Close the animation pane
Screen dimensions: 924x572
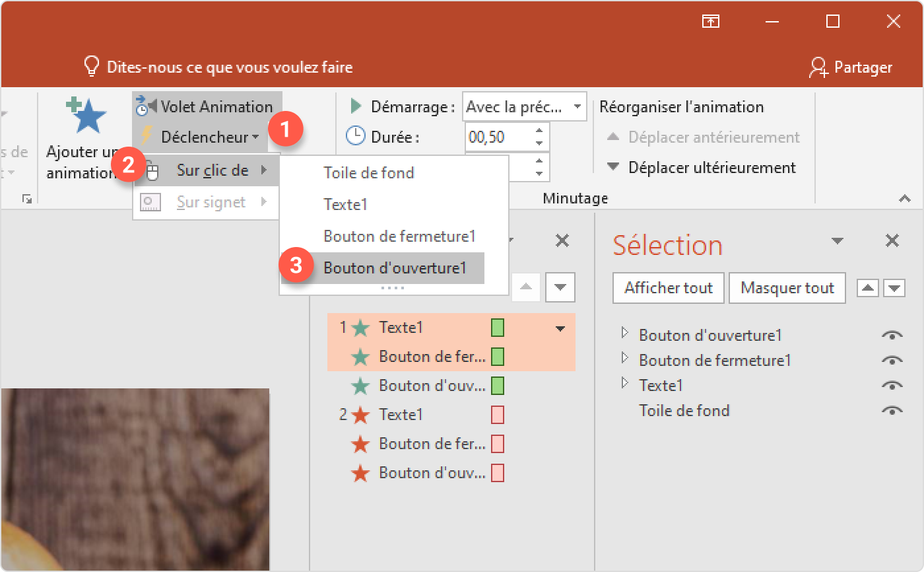tap(562, 241)
